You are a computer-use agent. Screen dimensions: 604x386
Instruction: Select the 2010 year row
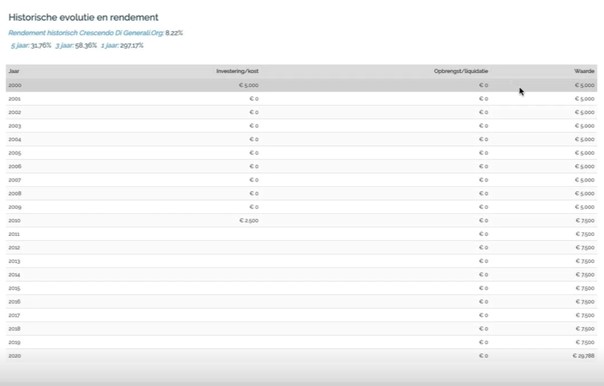pyautogui.click(x=301, y=220)
